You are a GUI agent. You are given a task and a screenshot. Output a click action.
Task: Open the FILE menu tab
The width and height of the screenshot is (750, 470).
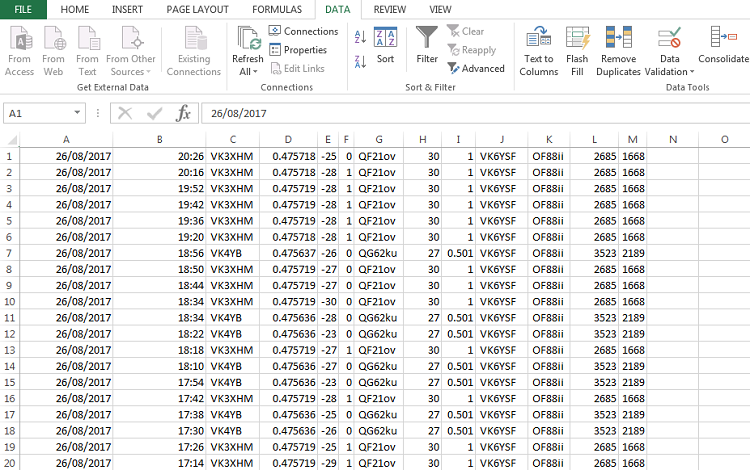pos(22,9)
